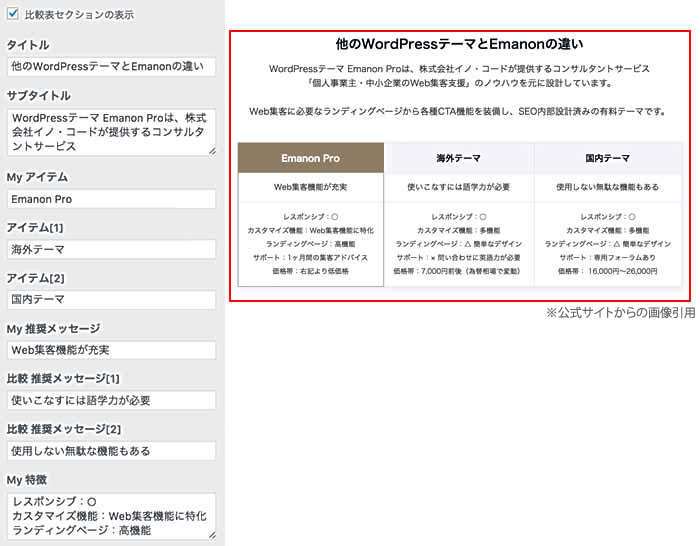
Task: Select the My アイテム label
Action: pyautogui.click(x=37, y=177)
